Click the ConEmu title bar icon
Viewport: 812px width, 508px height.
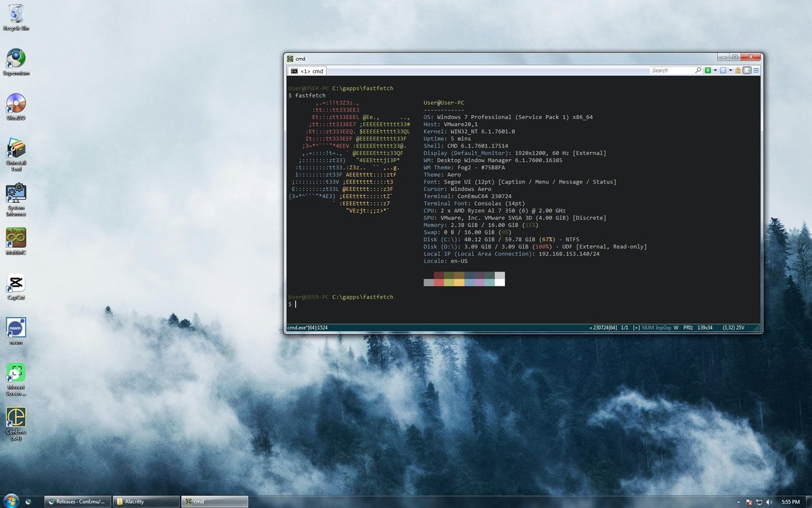click(x=290, y=58)
